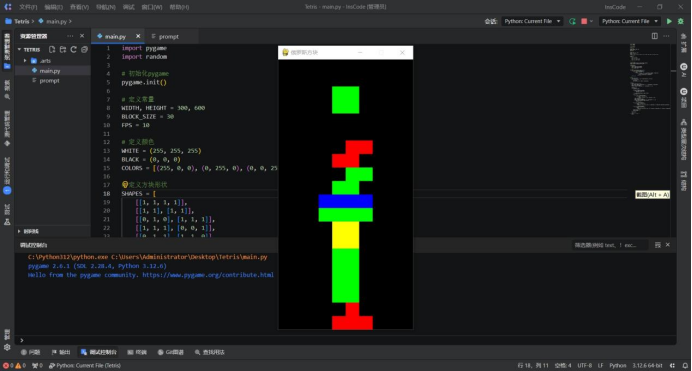
Task: Open the 帮助(H) menu
Action: click(x=179, y=7)
